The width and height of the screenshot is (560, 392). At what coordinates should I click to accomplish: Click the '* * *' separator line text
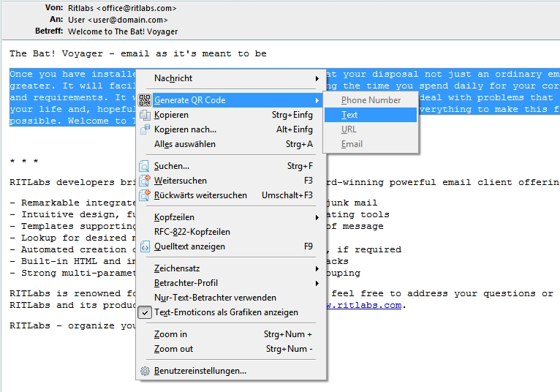coord(24,161)
